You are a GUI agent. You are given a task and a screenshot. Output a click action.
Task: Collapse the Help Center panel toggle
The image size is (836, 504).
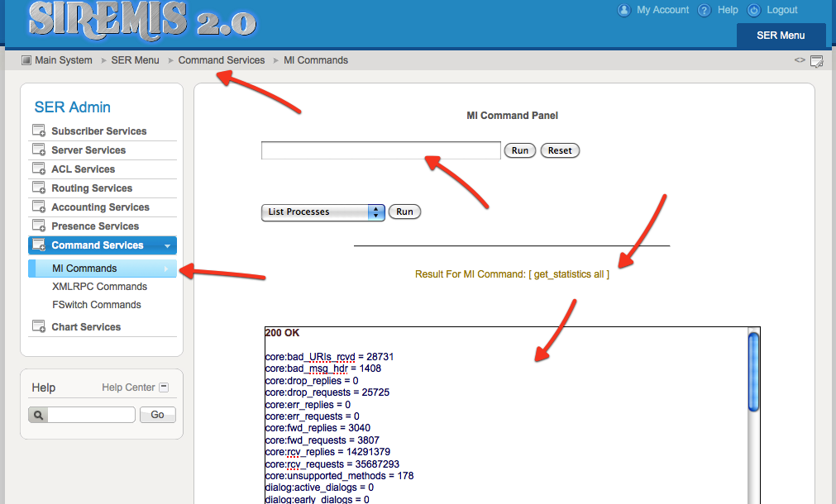(x=164, y=388)
